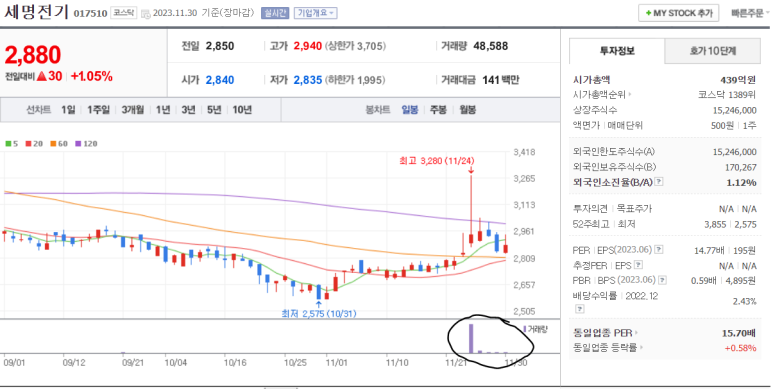Click the green 5-day moving average legend
This screenshot has height=389, width=773.
click(12, 143)
